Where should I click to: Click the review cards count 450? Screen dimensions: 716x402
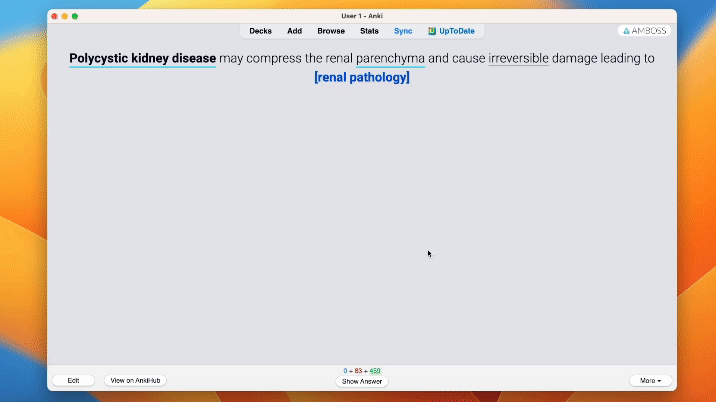pos(375,371)
